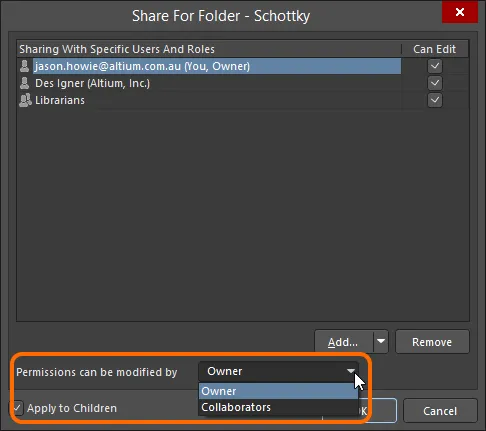Toggle the Apply to Children checkbox
The image size is (486, 431).
(x=17, y=408)
